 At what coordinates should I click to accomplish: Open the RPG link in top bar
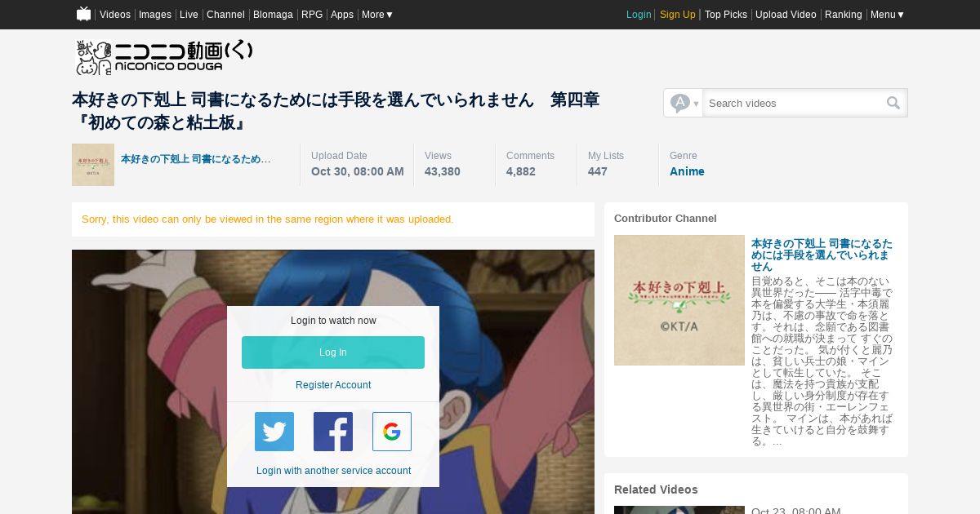pyautogui.click(x=312, y=15)
